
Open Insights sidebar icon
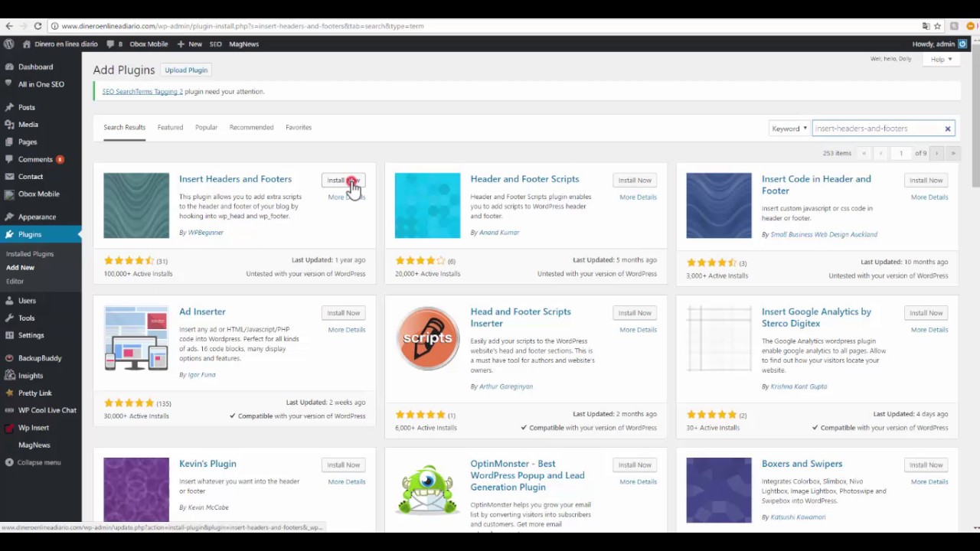(x=9, y=376)
